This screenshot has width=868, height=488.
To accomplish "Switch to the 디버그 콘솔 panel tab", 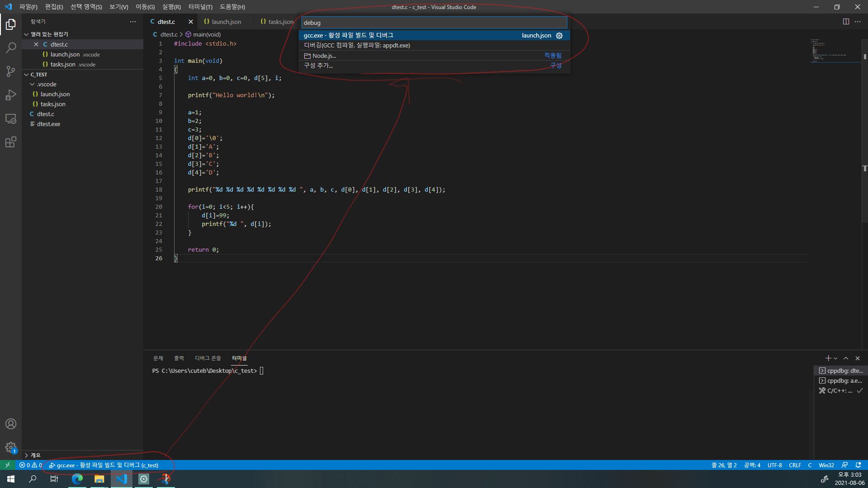I will [x=208, y=358].
